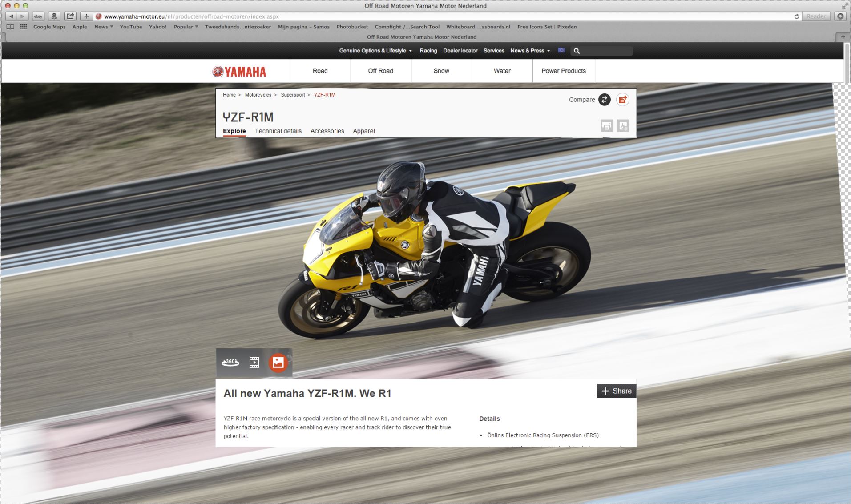Open the Safari share button
851x504 pixels.
70,16
